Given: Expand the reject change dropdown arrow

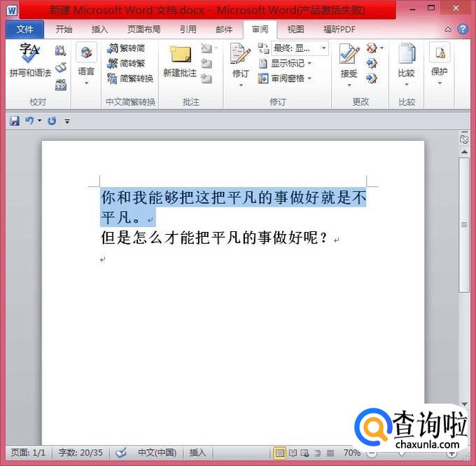Looking at the screenshot, I should click(x=382, y=48).
